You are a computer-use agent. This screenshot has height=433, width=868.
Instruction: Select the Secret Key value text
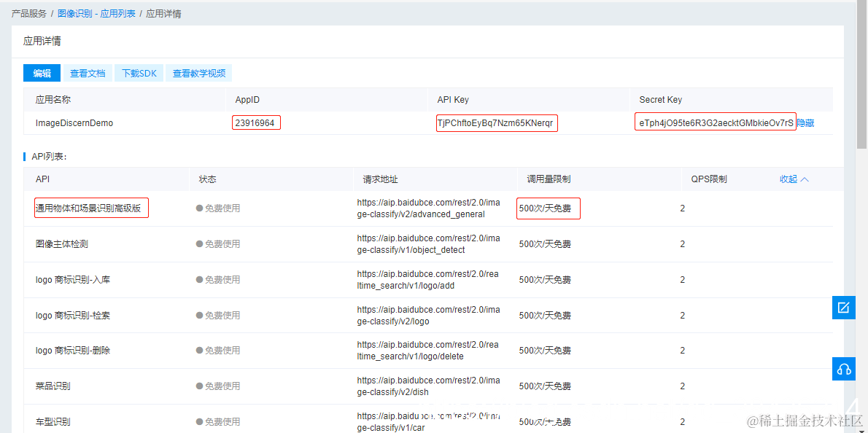pos(716,122)
